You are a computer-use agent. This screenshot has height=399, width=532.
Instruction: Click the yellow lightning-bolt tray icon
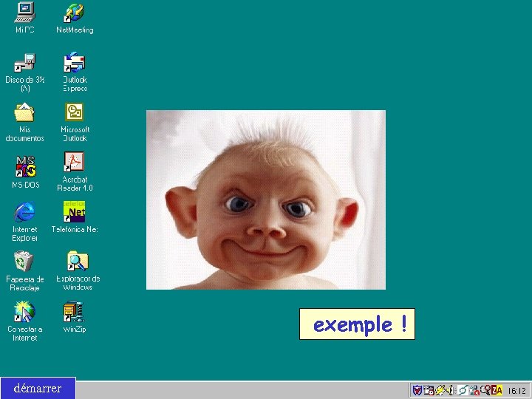[x=440, y=390]
